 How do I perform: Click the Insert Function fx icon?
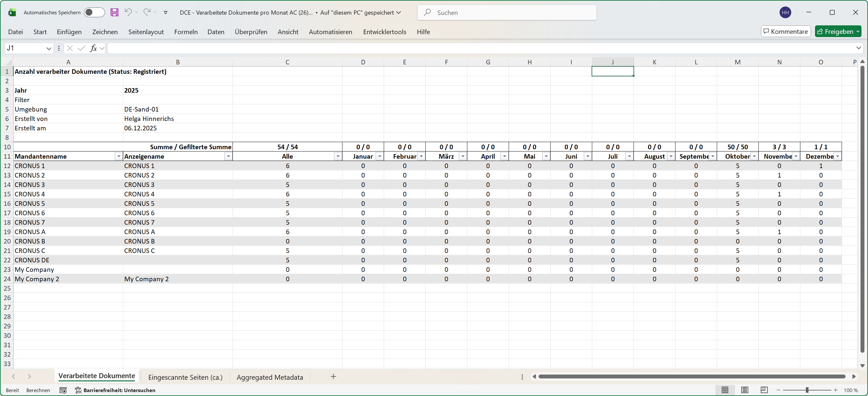(93, 48)
